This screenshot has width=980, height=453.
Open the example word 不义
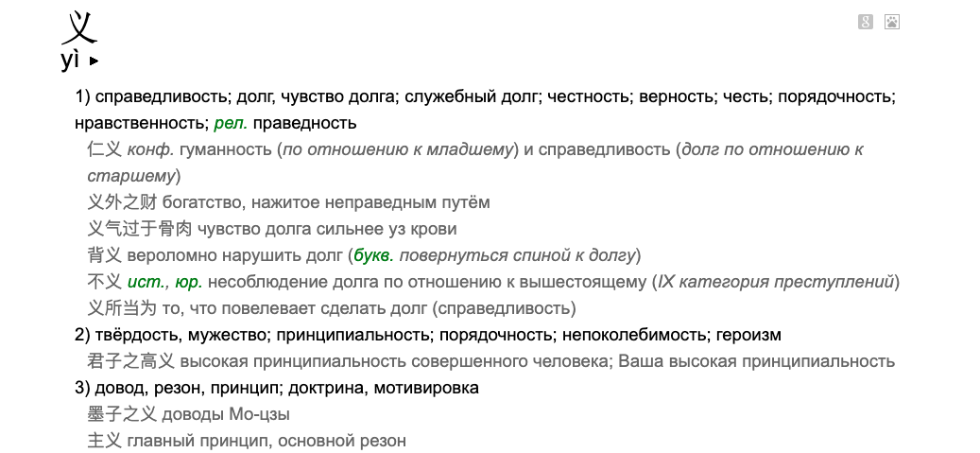coord(104,282)
